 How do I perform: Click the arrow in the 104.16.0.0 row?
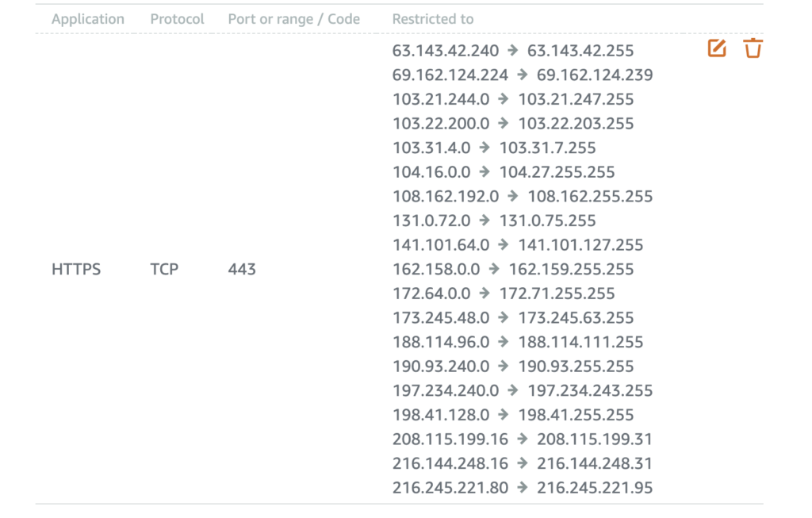click(x=485, y=171)
